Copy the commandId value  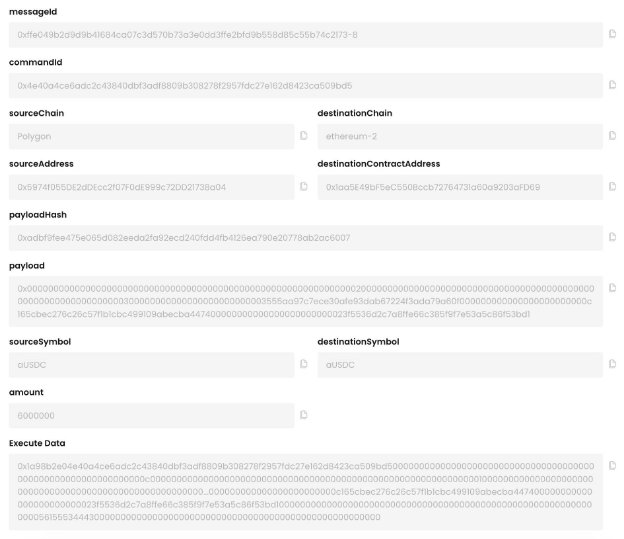pos(612,85)
